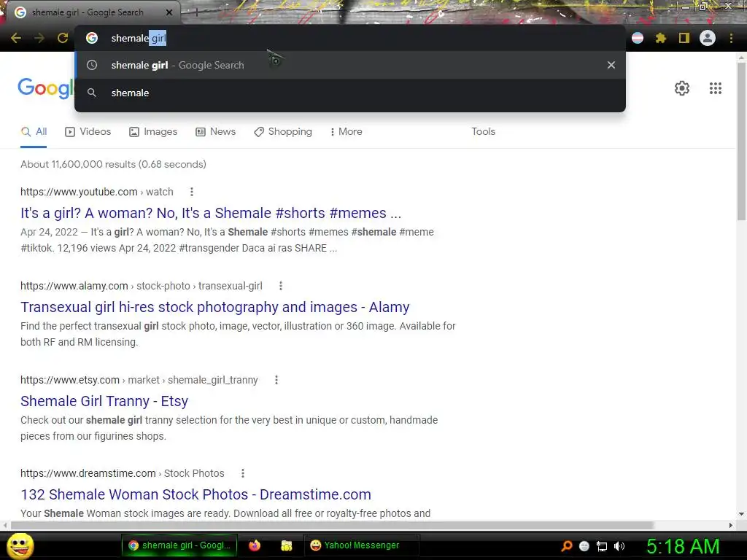Open the Extensions puzzle icon
747x560 pixels.
[661, 38]
